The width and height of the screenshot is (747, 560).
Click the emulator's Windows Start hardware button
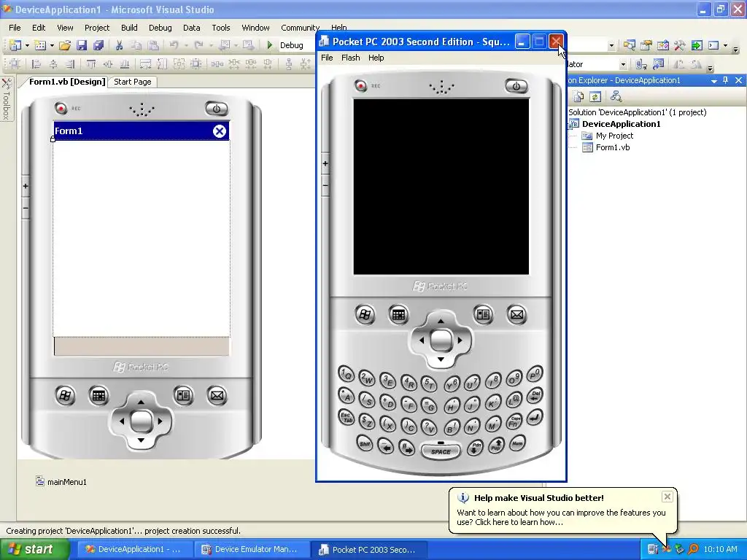coord(365,315)
